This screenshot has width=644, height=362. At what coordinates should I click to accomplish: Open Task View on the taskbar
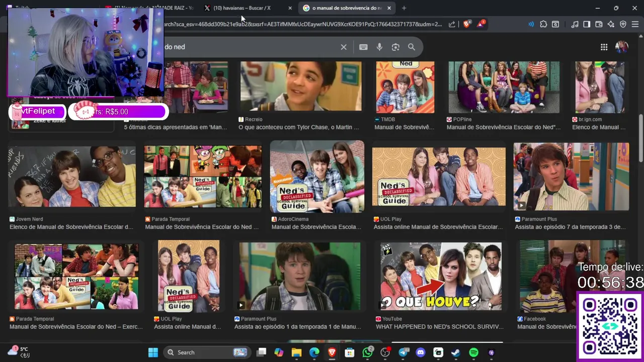click(261, 352)
